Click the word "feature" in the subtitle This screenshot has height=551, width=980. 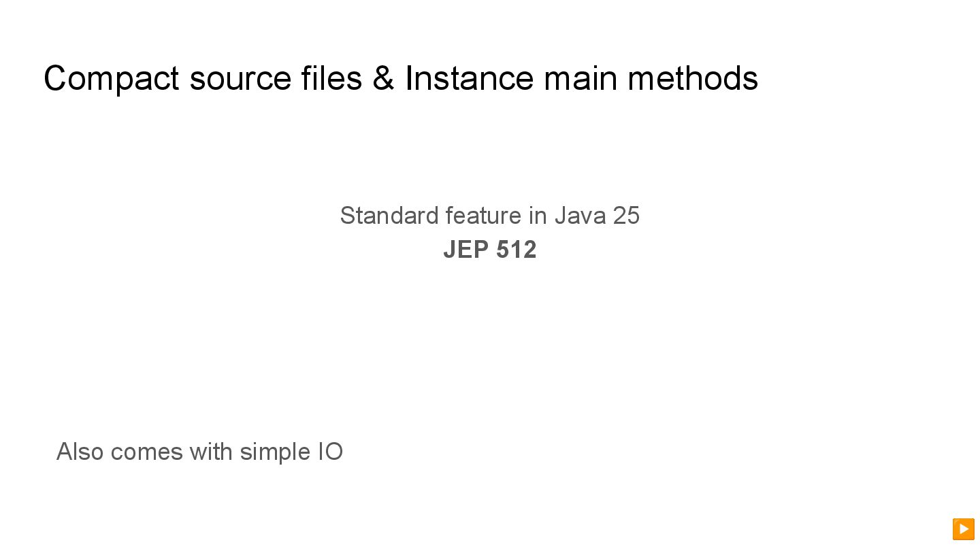tap(483, 216)
